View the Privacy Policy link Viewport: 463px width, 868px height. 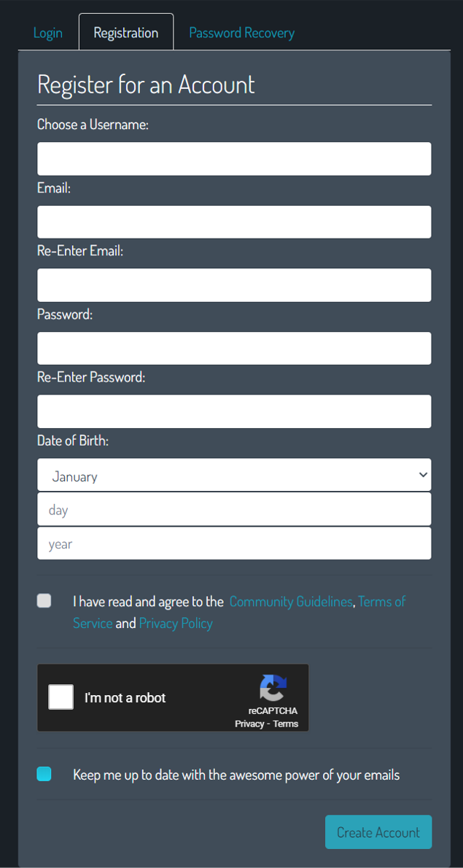(176, 623)
